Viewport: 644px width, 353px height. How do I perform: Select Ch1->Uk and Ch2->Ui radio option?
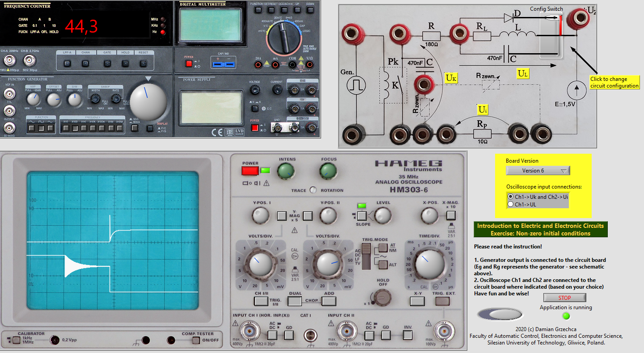click(x=511, y=197)
